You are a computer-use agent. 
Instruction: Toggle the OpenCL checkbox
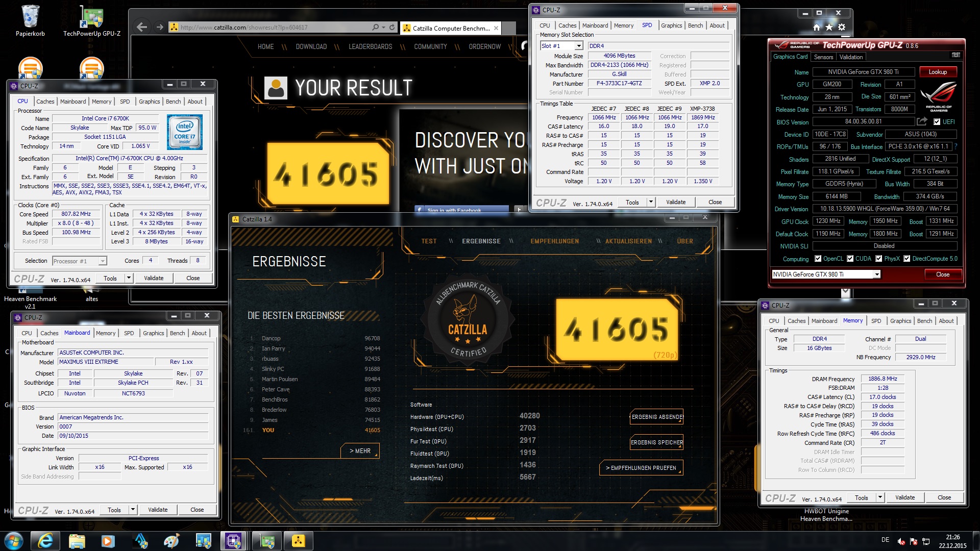click(x=818, y=259)
